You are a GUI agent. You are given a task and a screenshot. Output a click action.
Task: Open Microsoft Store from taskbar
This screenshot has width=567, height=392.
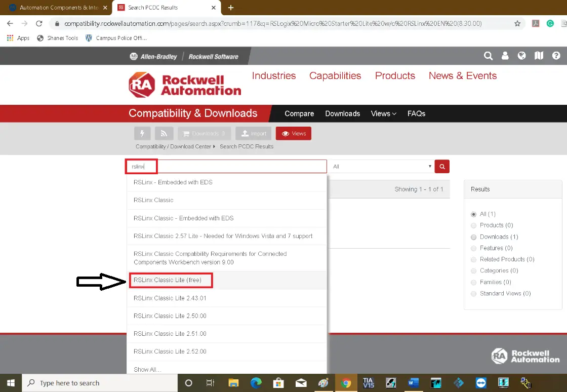pos(278,383)
